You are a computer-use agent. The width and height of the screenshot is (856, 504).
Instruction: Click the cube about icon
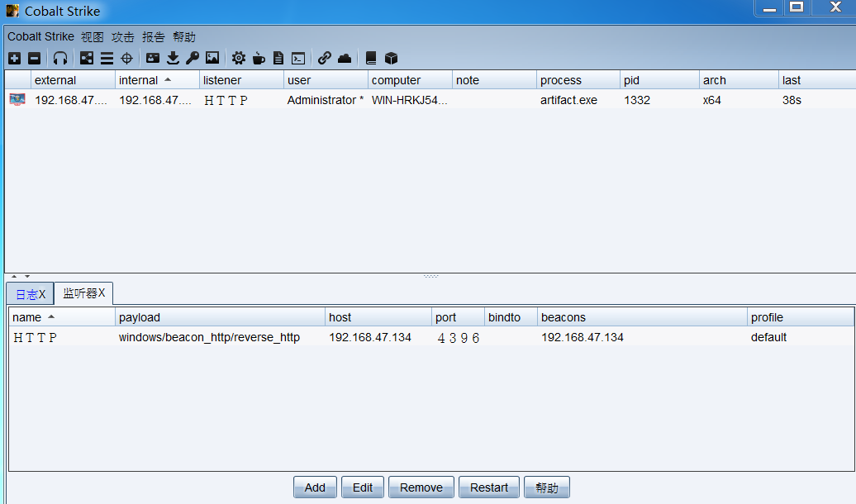391,58
